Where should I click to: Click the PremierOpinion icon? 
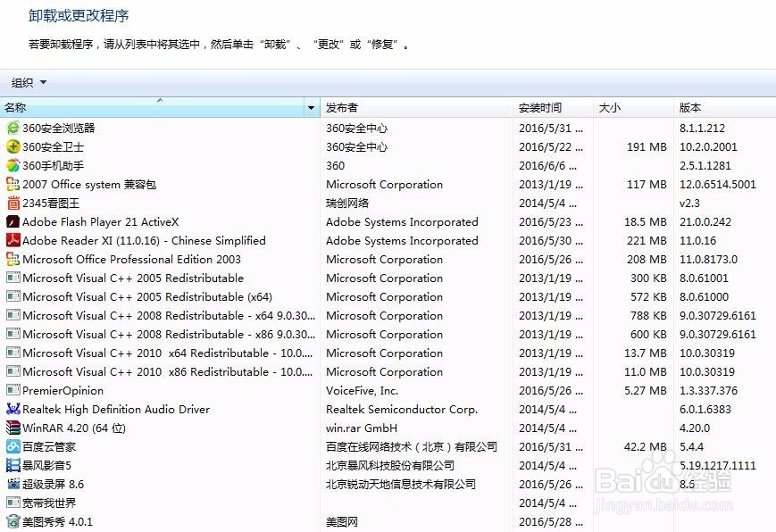[13, 390]
